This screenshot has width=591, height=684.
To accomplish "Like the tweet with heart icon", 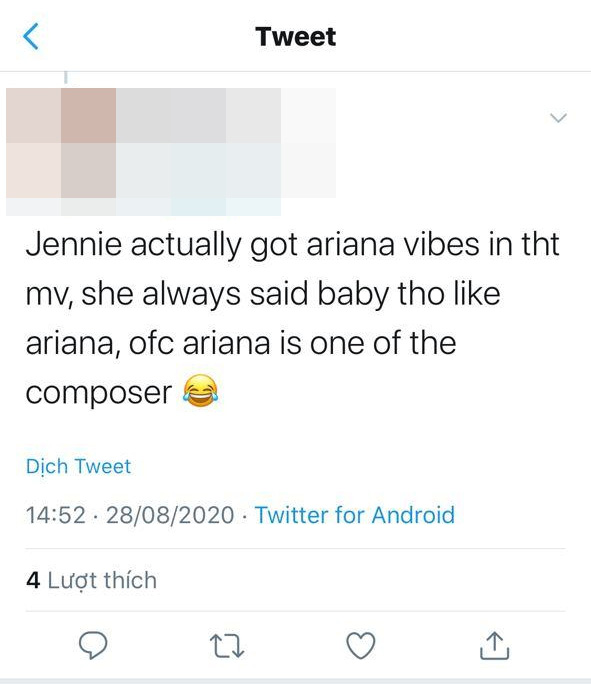I will [361, 645].
